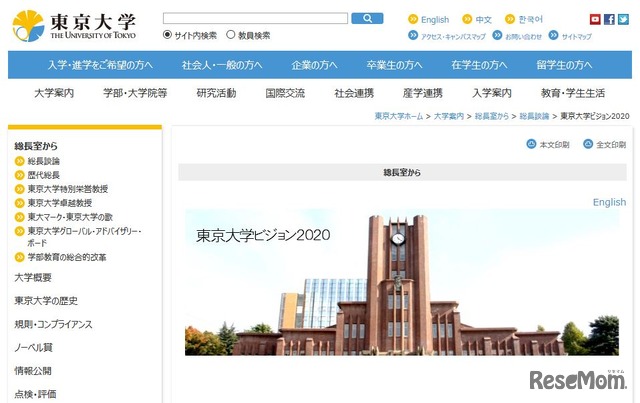640x403 pixels.
Task: Click the print icon beside 本文印刷
Action: click(x=531, y=144)
